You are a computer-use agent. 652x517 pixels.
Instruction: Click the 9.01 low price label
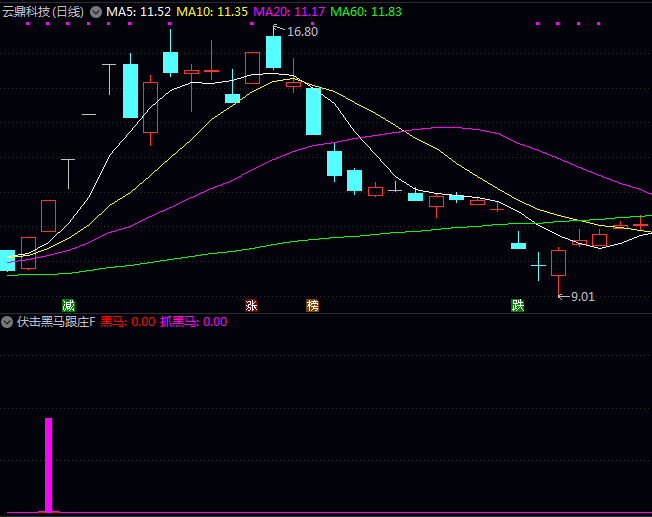pyautogui.click(x=581, y=296)
